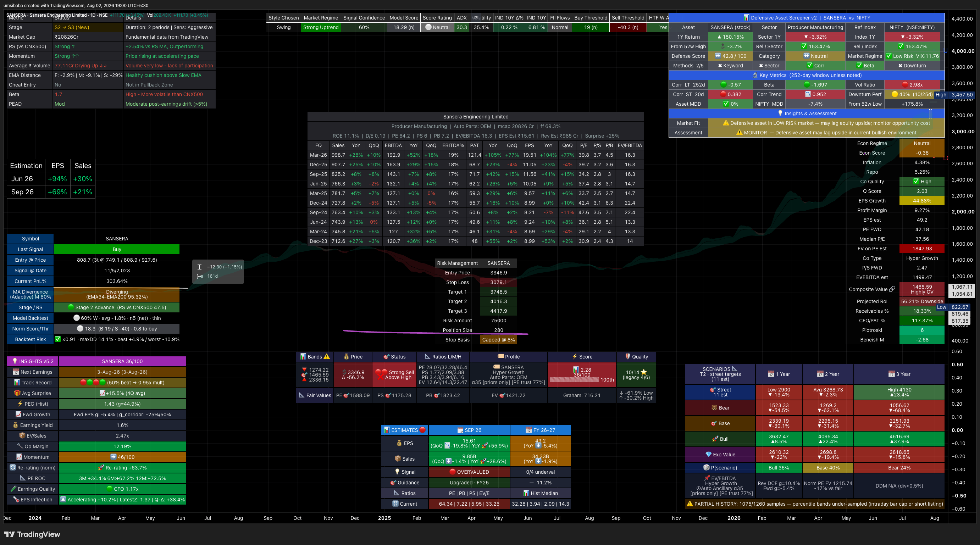980x545 pixels.
Task: Click the diamond icon beside Exp Value
Action: (708, 455)
